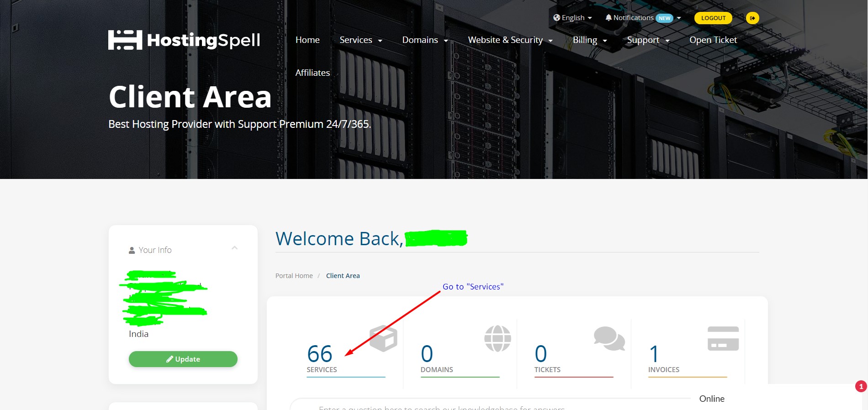Expand the Domains menu
Screen dimensions: 868x410
[425, 40]
